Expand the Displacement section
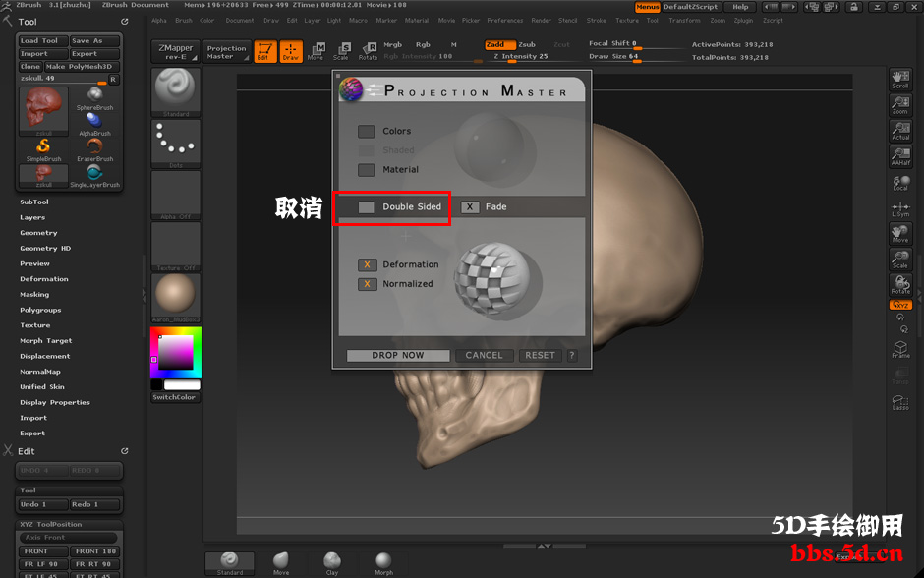The height and width of the screenshot is (578, 924). (45, 356)
